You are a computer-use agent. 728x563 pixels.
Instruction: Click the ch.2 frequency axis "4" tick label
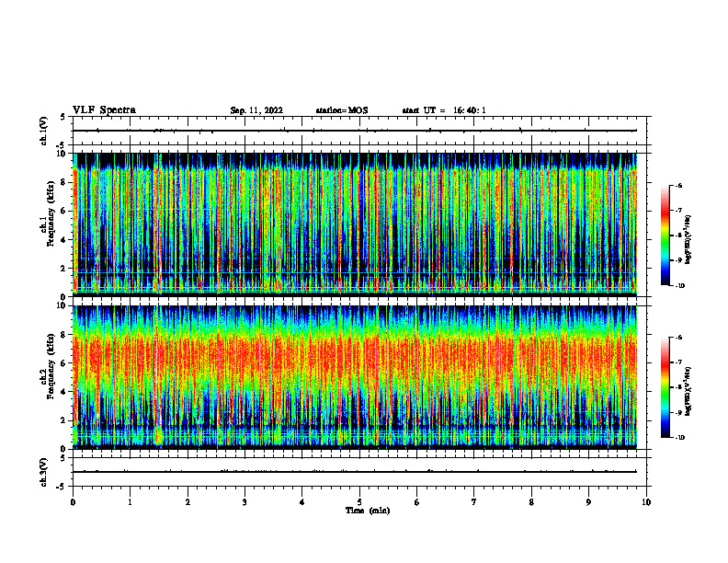64,392
